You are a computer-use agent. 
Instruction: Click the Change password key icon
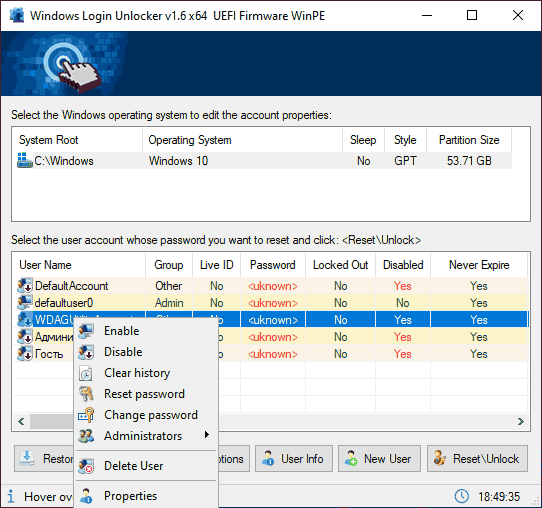pos(86,415)
